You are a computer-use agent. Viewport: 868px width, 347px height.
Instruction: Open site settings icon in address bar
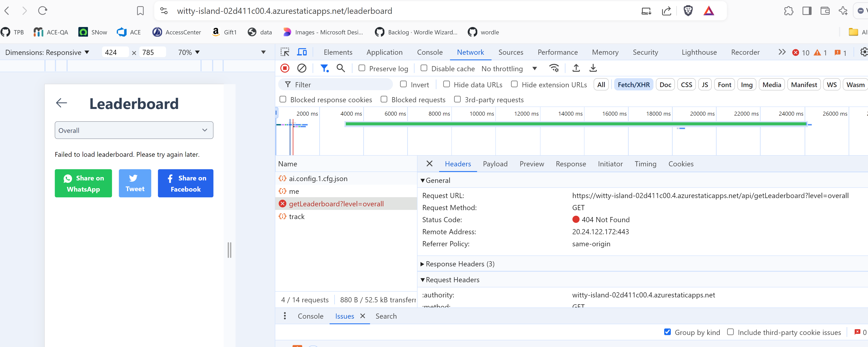pos(164,11)
